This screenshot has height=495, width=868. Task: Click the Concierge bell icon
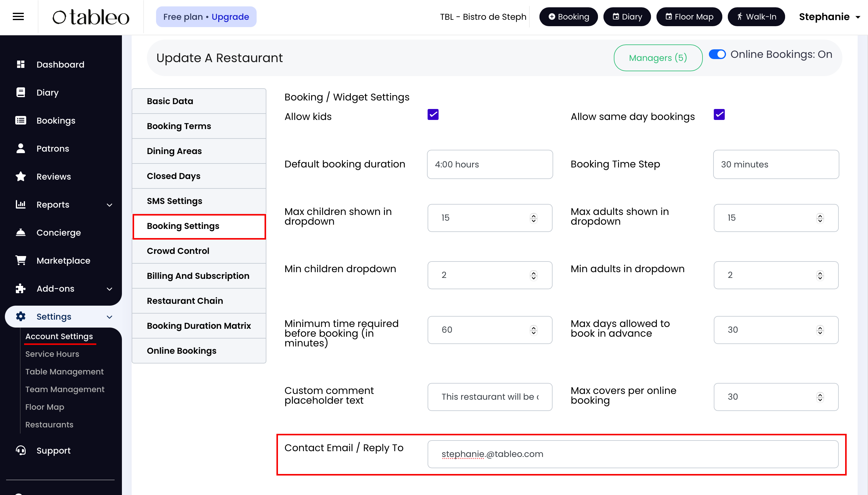(x=21, y=233)
